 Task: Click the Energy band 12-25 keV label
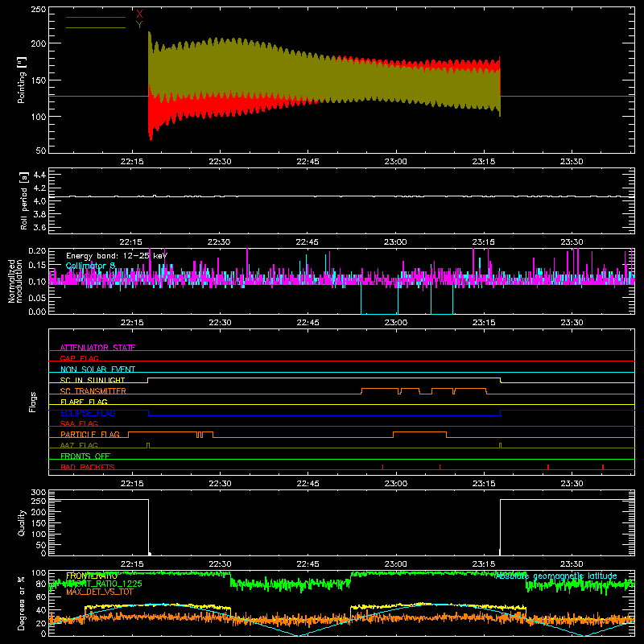pos(117,256)
